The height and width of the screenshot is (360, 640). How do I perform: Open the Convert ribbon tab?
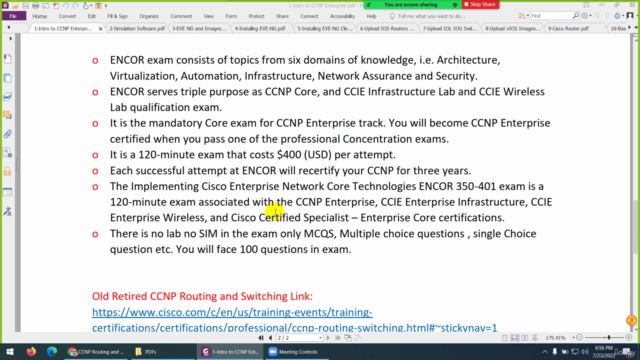coord(67,16)
